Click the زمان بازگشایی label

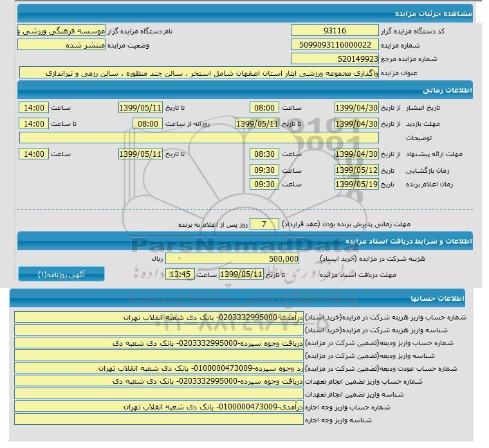point(427,171)
